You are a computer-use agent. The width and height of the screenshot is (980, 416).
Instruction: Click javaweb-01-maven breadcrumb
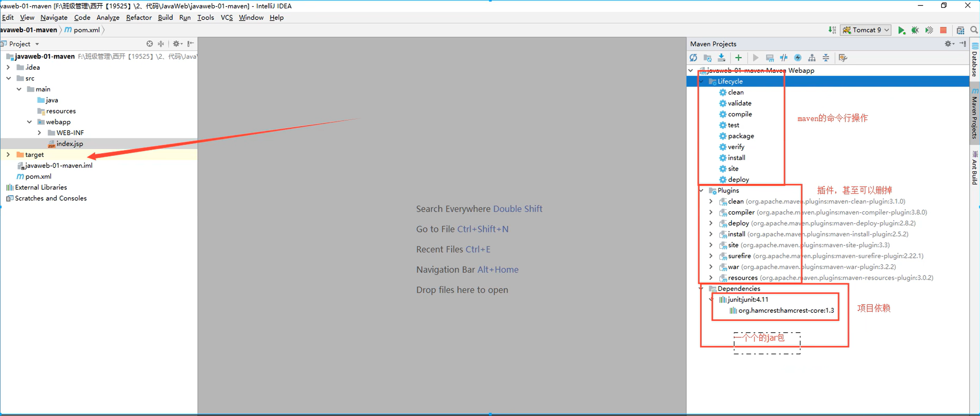(x=28, y=30)
